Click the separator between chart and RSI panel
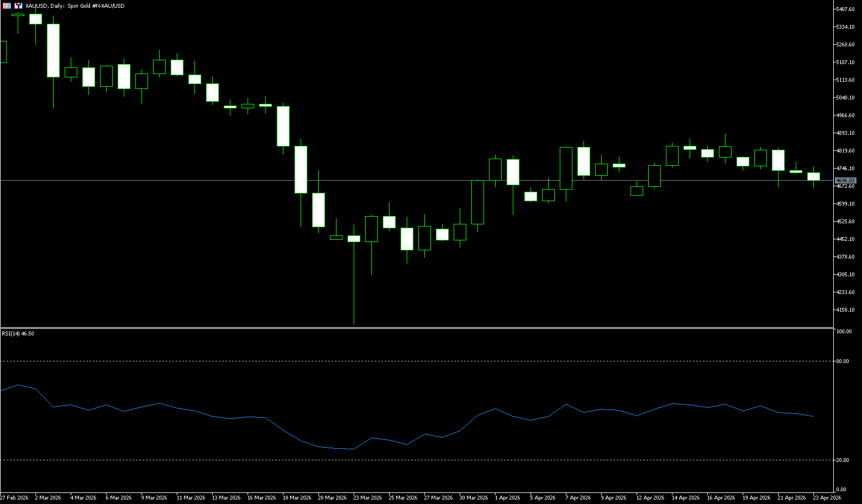Viewport: 862px width, 504px height. (414, 328)
